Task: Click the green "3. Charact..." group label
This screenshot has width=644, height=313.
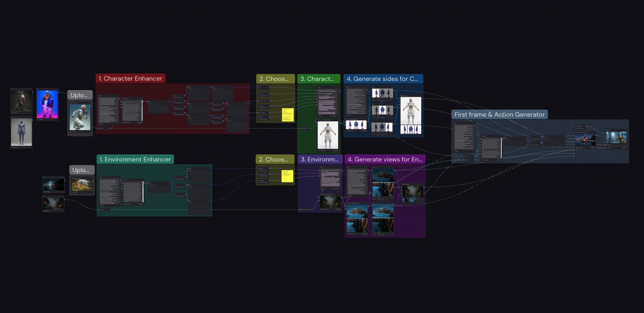Action: [x=318, y=79]
